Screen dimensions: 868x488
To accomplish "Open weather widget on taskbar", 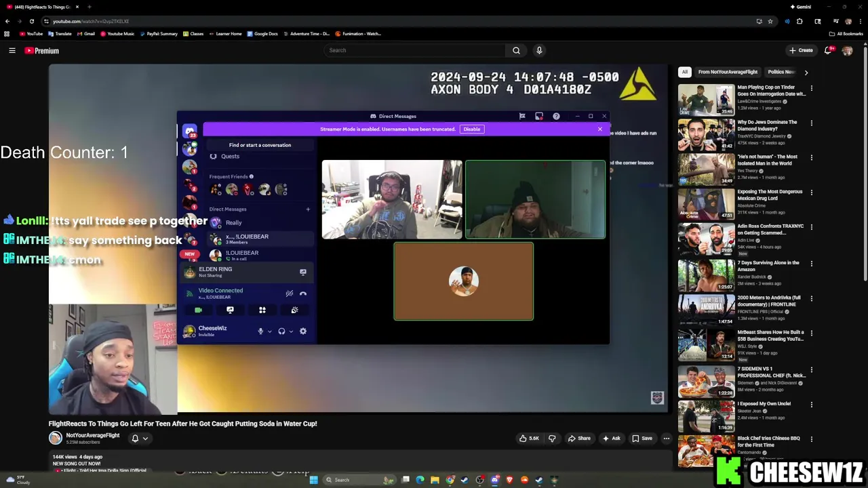I will [17, 480].
